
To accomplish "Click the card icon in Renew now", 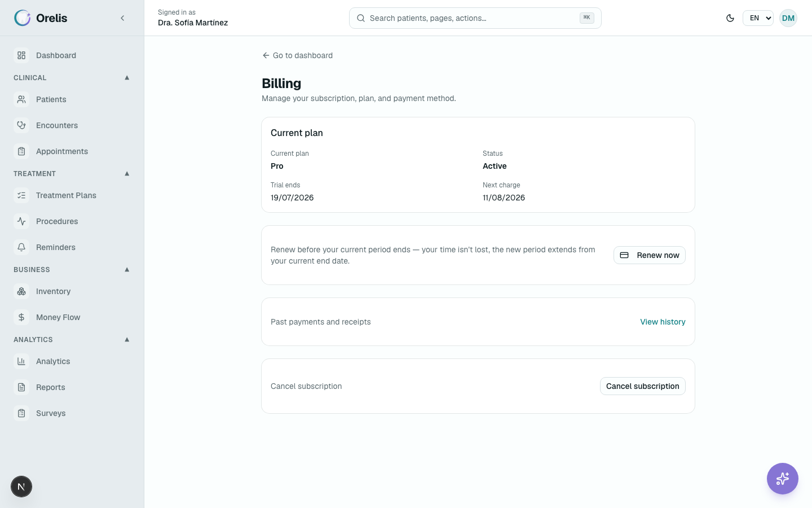I will point(624,255).
